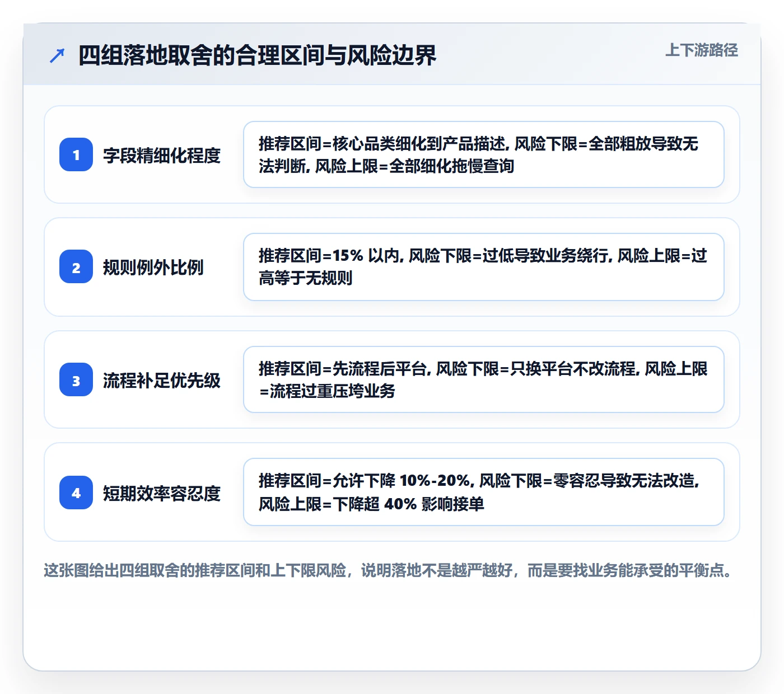Open the description box about 核心品类细化到产品描述
Image resolution: width=784 pixels, height=694 pixels.
point(484,154)
